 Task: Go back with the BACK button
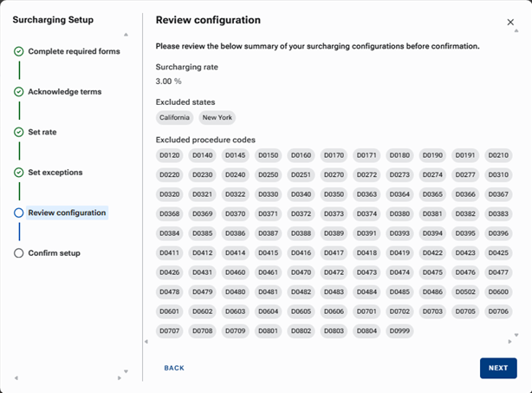[x=174, y=368]
